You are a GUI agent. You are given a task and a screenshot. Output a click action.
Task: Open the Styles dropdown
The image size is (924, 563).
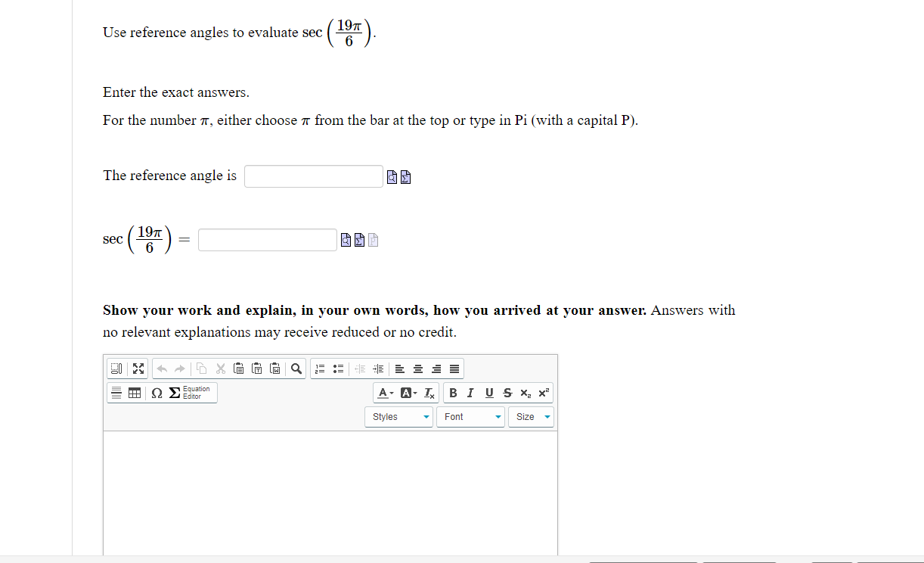point(398,416)
